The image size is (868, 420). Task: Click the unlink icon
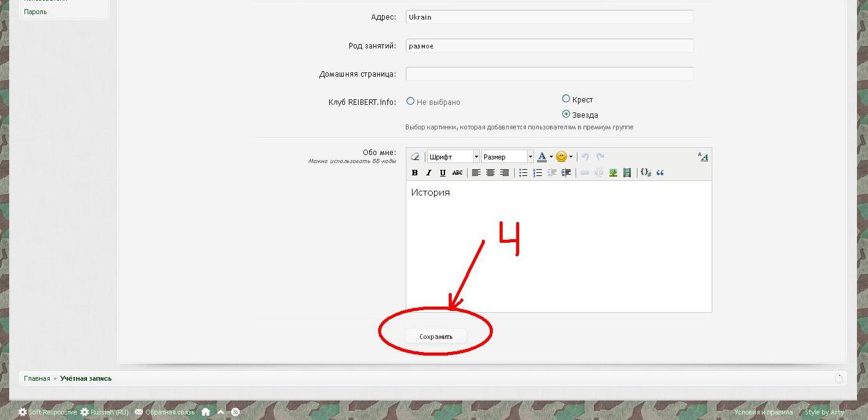coord(599,173)
